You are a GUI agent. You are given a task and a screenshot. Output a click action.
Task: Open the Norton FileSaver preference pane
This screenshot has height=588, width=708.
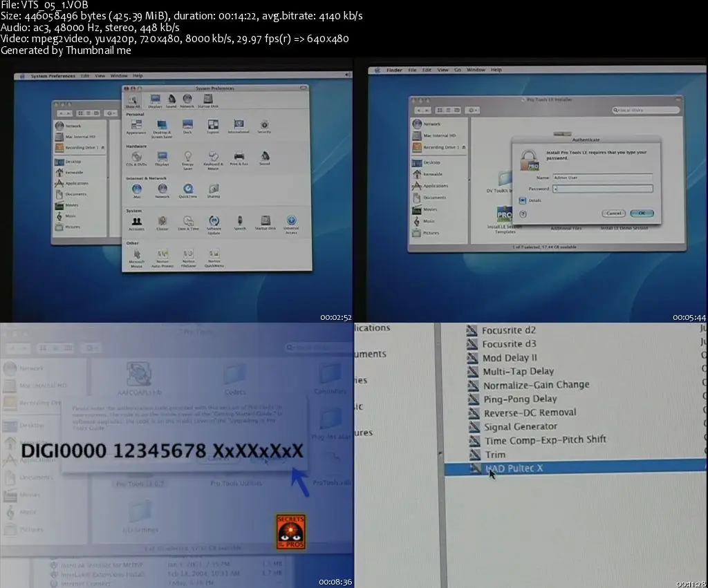(188, 258)
